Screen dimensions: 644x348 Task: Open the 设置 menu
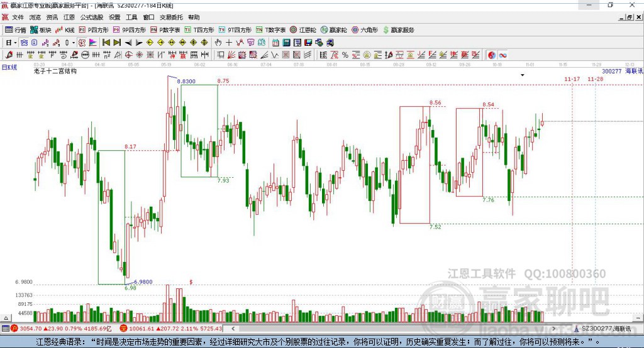click(114, 17)
